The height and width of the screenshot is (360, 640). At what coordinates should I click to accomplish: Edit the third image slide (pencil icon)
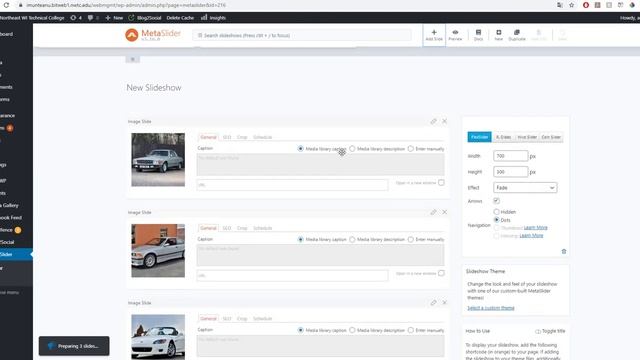[x=433, y=303]
